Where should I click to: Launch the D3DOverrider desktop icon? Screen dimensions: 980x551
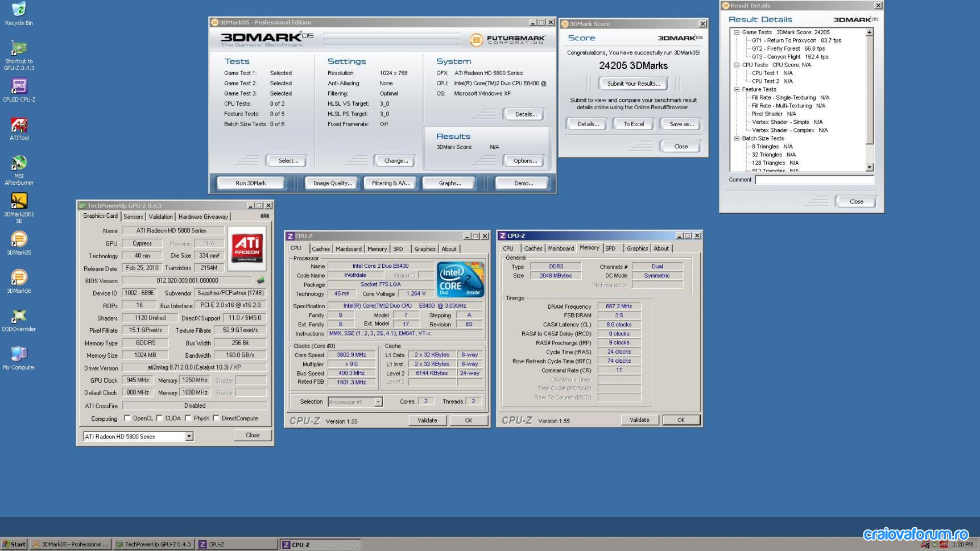[x=19, y=320]
